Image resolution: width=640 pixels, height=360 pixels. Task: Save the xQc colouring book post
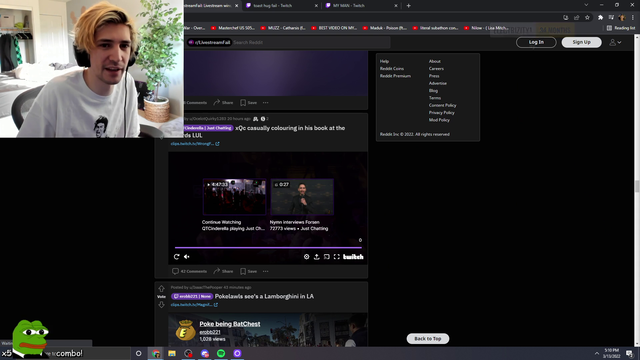coord(249,271)
